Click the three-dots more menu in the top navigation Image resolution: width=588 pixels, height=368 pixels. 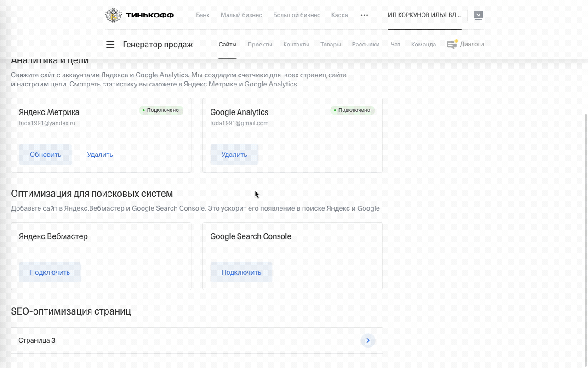coord(364,15)
